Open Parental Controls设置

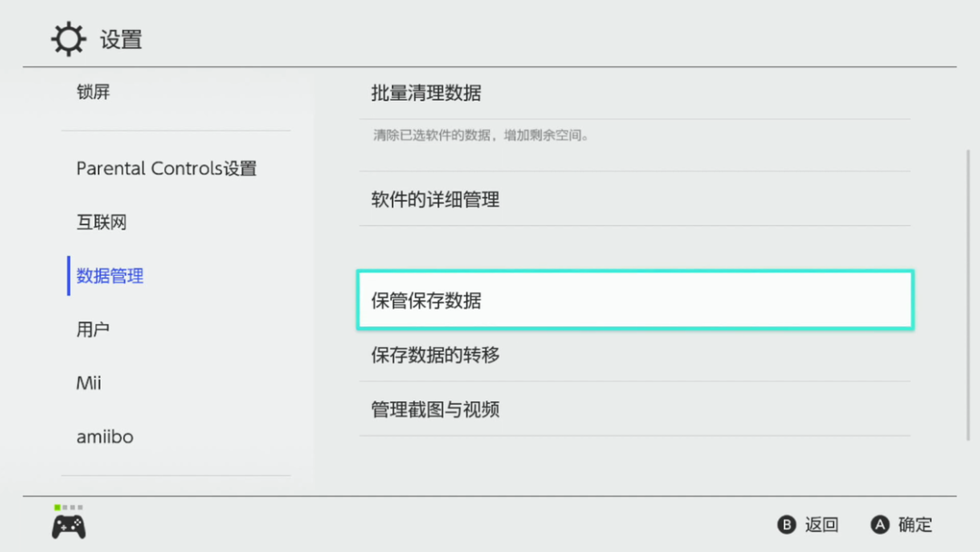click(x=166, y=169)
